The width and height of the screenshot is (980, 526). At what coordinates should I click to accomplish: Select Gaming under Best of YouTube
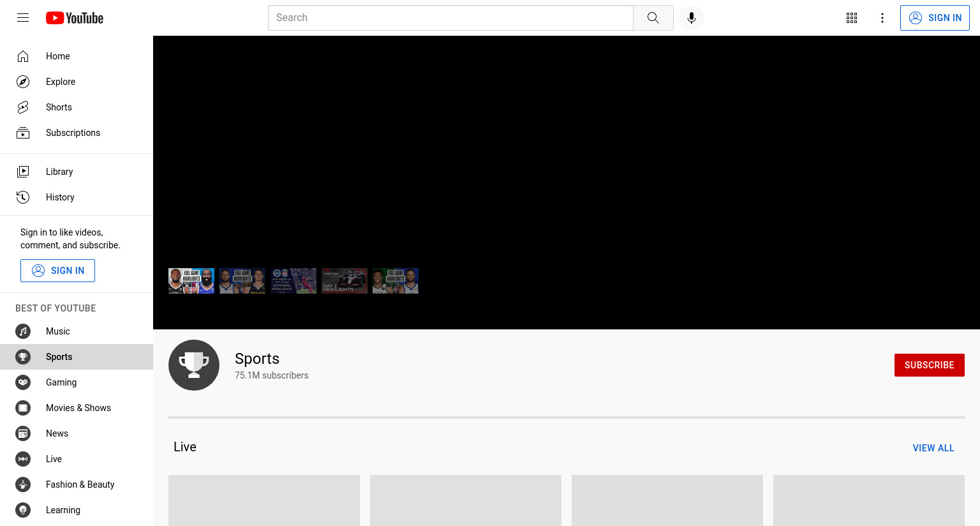[x=61, y=382]
